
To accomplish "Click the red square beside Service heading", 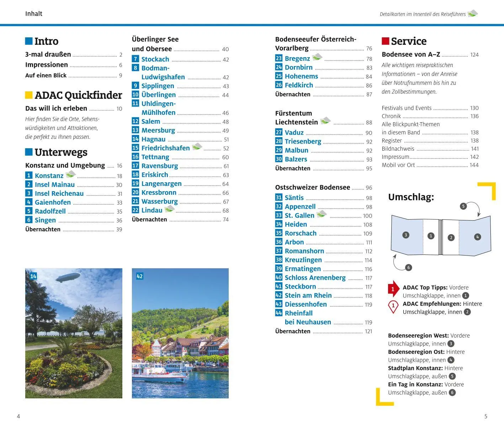I will click(x=386, y=41).
